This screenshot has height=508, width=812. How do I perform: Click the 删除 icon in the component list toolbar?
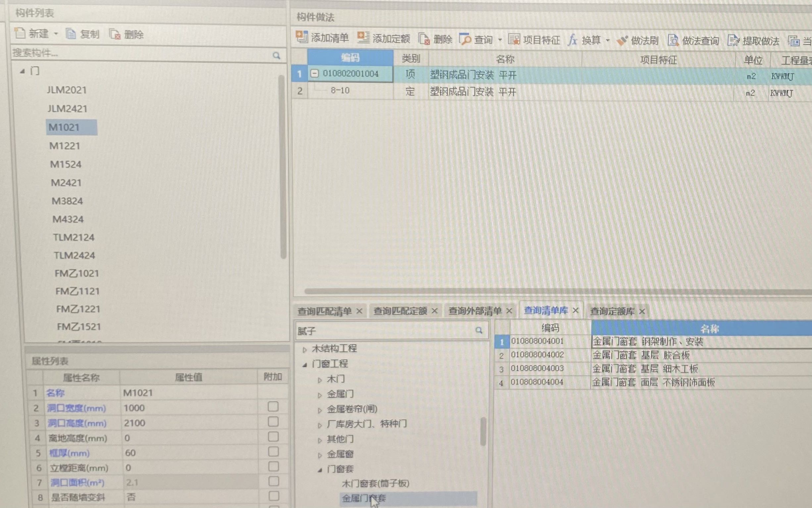115,34
